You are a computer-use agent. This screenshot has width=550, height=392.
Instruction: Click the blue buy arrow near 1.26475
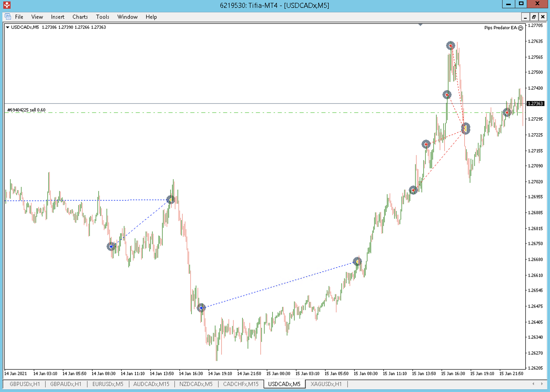tap(201, 308)
